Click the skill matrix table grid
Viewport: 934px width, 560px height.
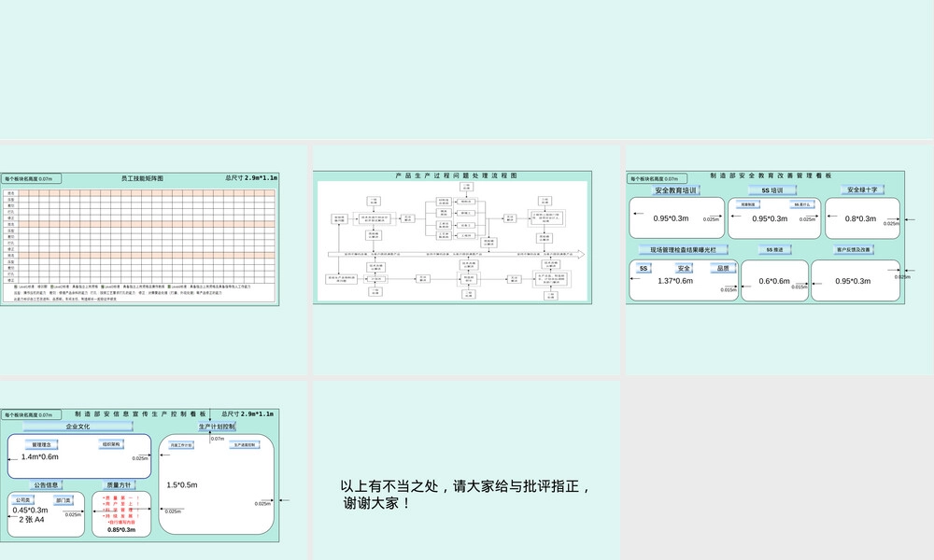click(x=140, y=235)
